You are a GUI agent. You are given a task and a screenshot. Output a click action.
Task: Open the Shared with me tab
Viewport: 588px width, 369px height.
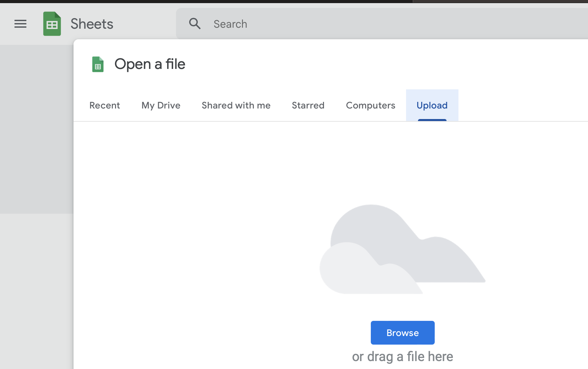pyautogui.click(x=236, y=105)
